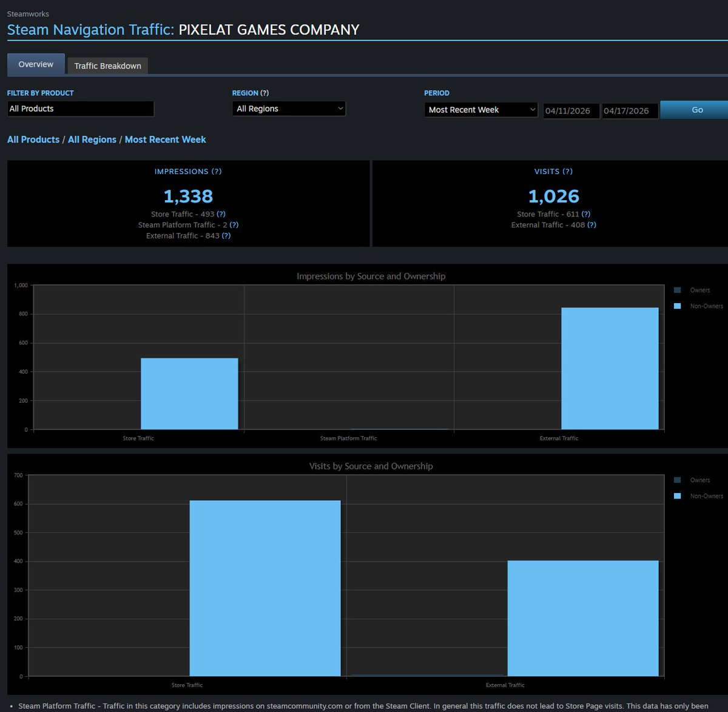
Task: Click Steam Platform Traffic axis label in Impressions chart
Action: pyautogui.click(x=348, y=438)
